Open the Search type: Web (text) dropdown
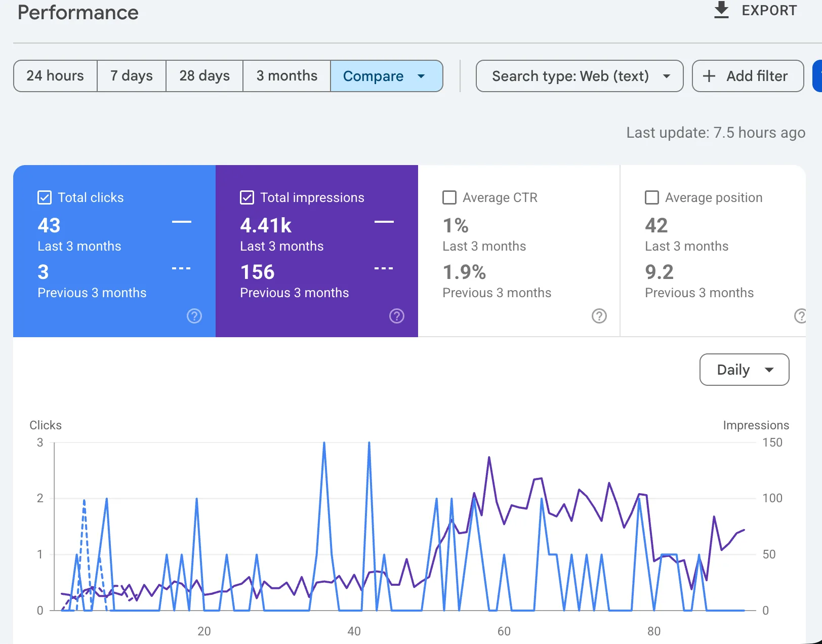822x644 pixels. [580, 76]
